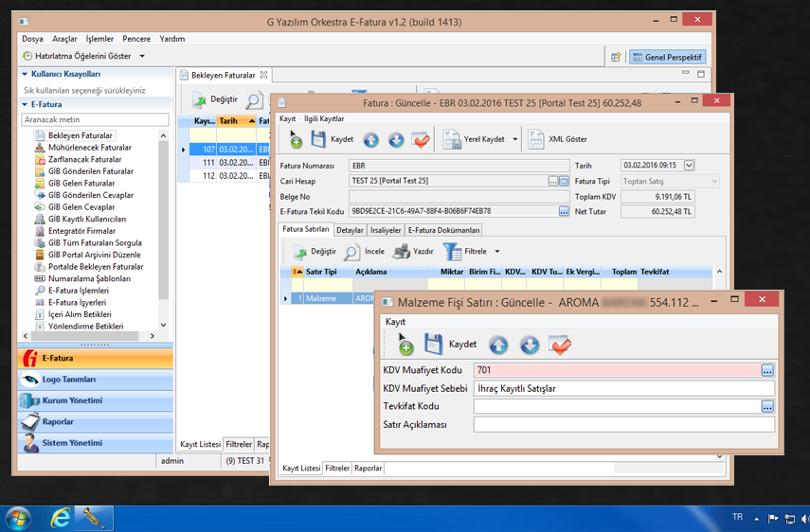
Task: Click XML Göster icon
Action: point(535,139)
